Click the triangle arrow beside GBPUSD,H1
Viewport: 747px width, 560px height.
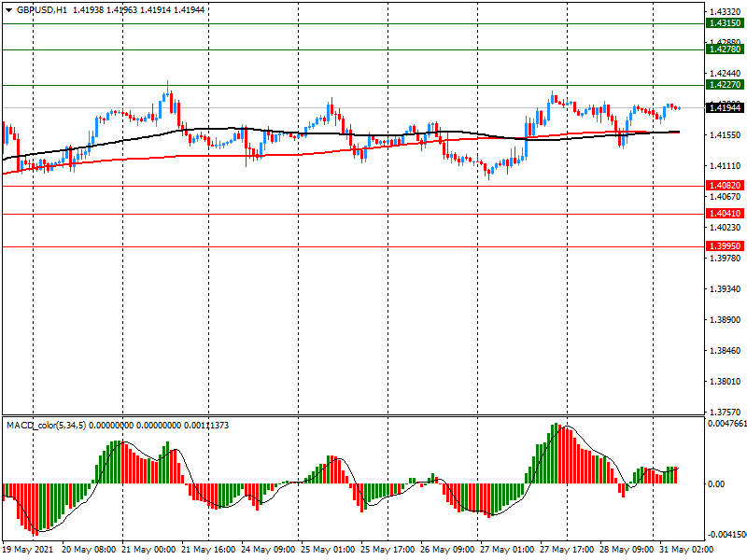click(8, 9)
